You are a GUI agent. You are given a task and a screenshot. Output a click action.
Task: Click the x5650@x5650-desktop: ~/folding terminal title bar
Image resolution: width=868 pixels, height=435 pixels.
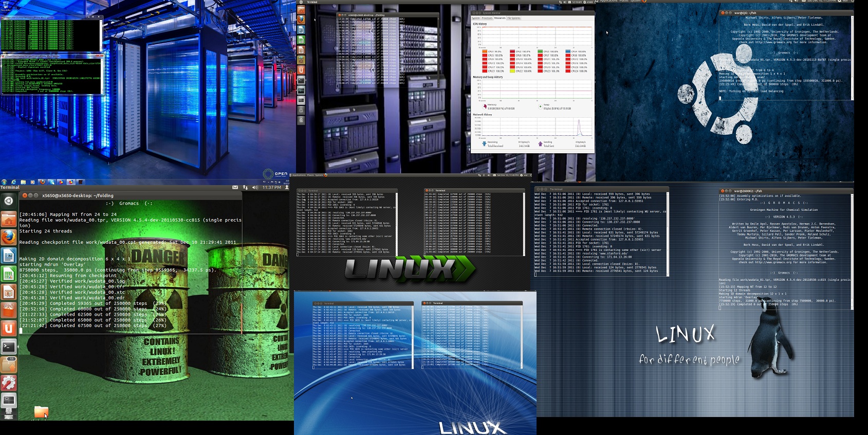coord(130,195)
